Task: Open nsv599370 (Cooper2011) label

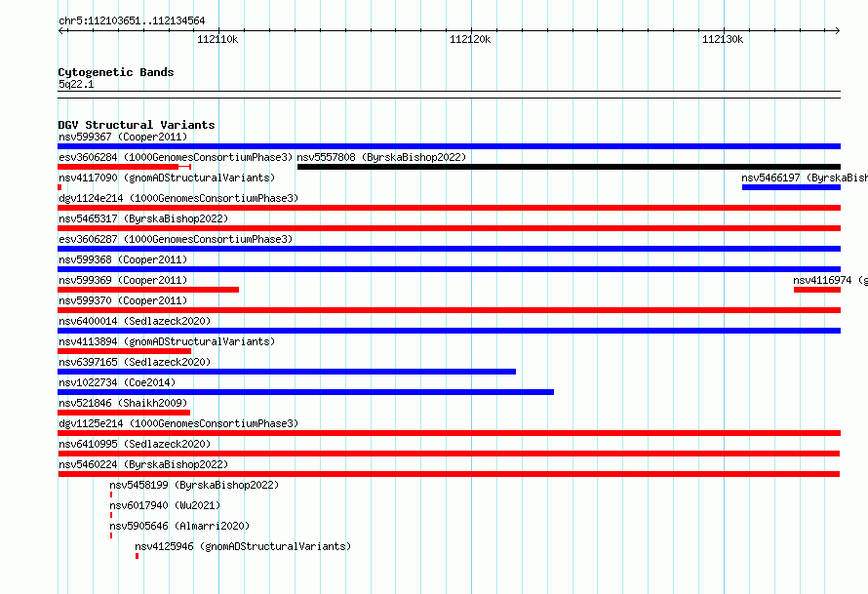Action: click(123, 300)
